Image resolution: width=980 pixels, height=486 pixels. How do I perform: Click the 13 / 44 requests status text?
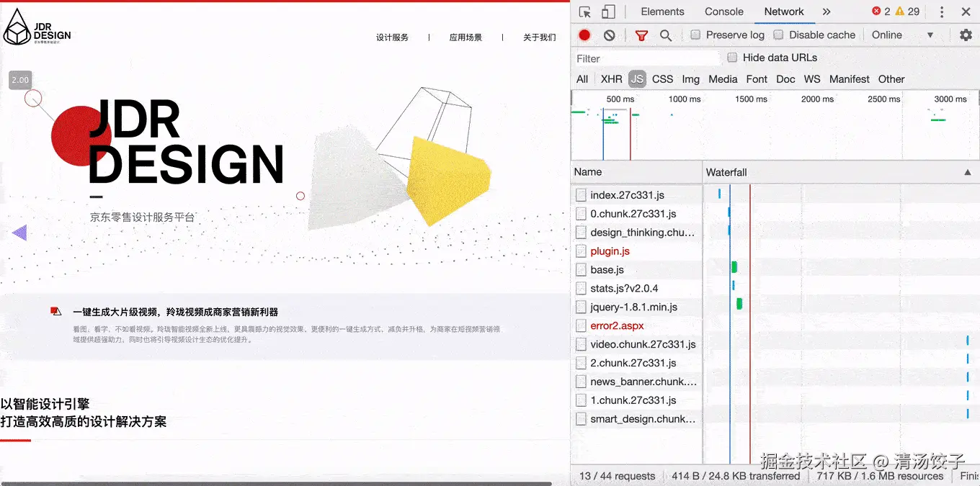point(618,476)
